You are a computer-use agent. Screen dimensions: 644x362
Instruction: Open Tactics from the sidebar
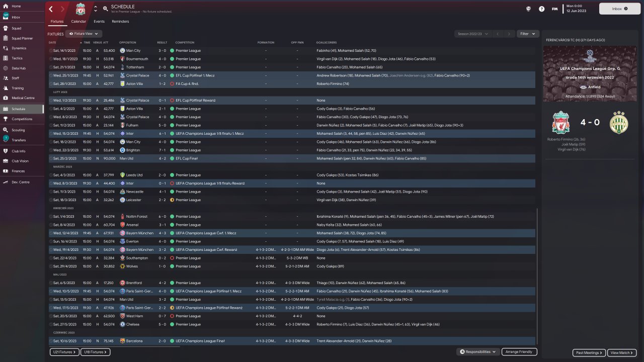pyautogui.click(x=17, y=58)
